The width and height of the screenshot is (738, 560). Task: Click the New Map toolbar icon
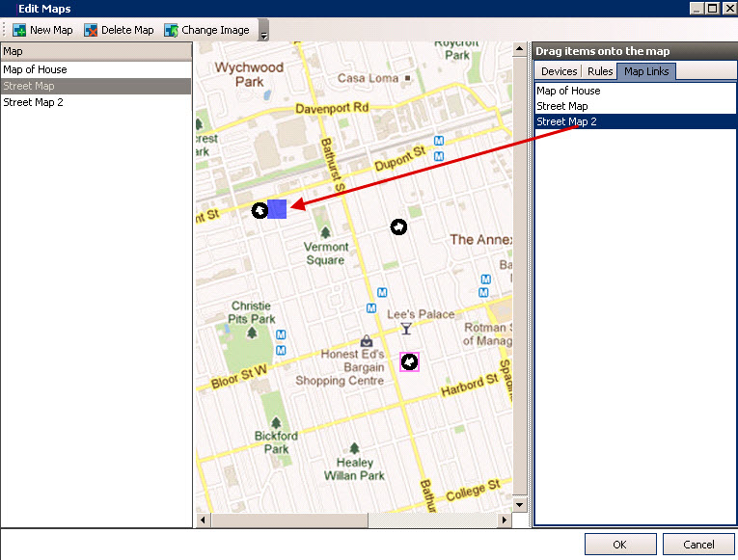[19, 30]
